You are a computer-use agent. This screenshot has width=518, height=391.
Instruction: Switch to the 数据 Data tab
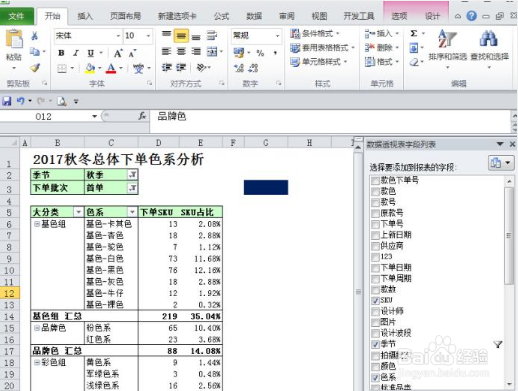pyautogui.click(x=254, y=16)
